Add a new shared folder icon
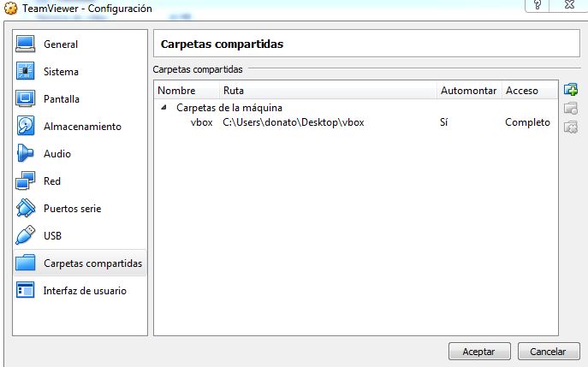The image size is (588, 367). click(571, 90)
